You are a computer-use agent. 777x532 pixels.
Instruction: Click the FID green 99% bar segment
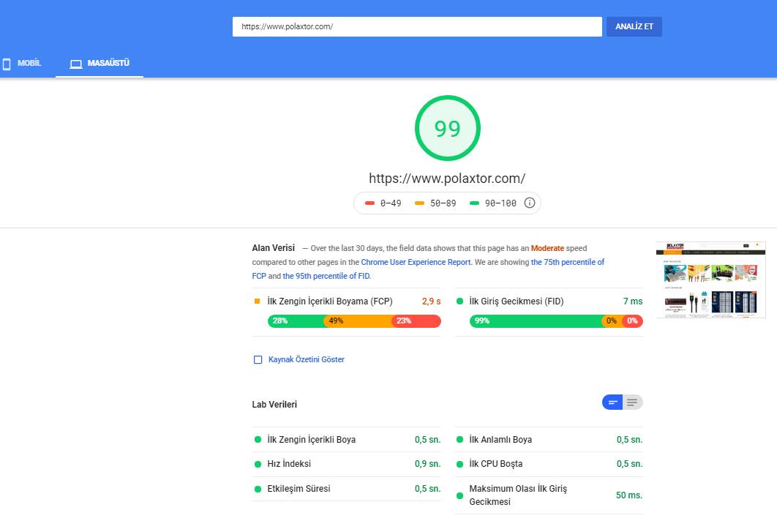point(536,321)
